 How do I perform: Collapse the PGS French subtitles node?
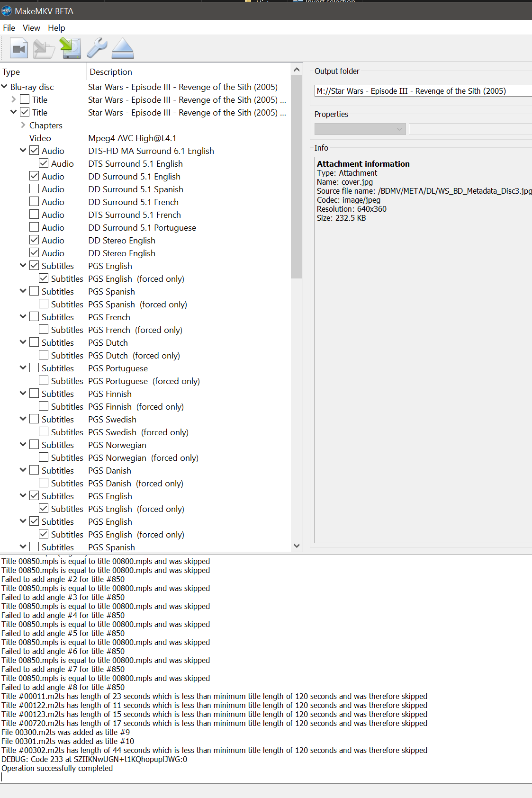pyautogui.click(x=23, y=317)
